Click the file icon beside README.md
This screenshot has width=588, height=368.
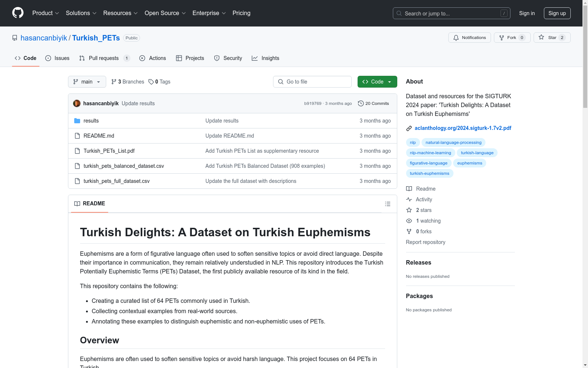(x=77, y=136)
